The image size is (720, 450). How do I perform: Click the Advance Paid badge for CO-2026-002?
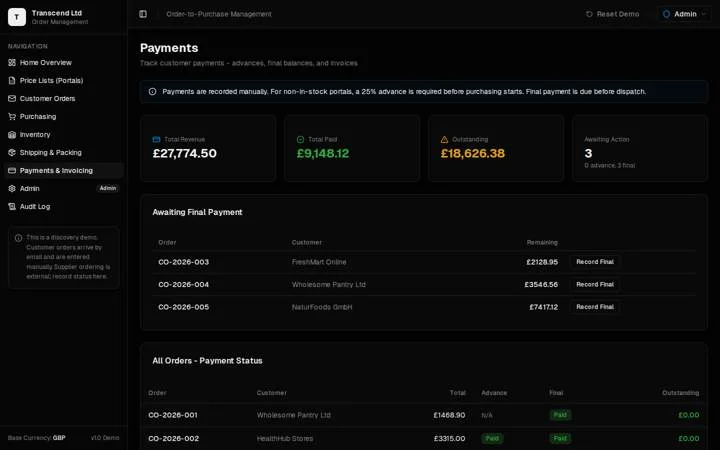click(492, 439)
